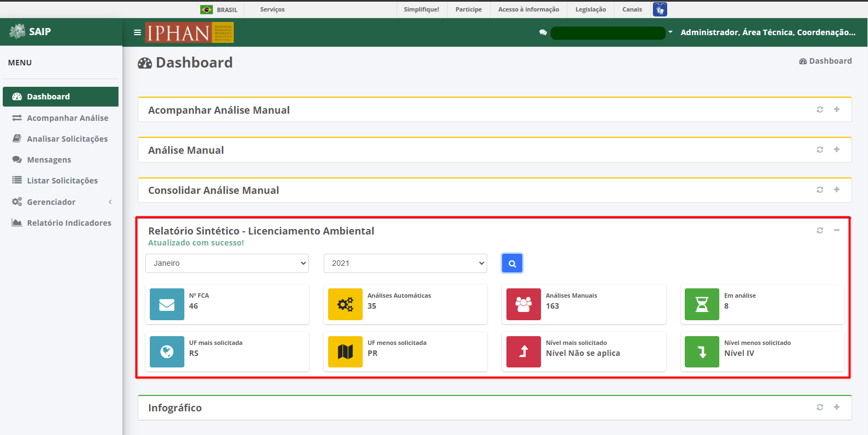
Task: Click the dashboard icon beside page title
Action: click(145, 63)
